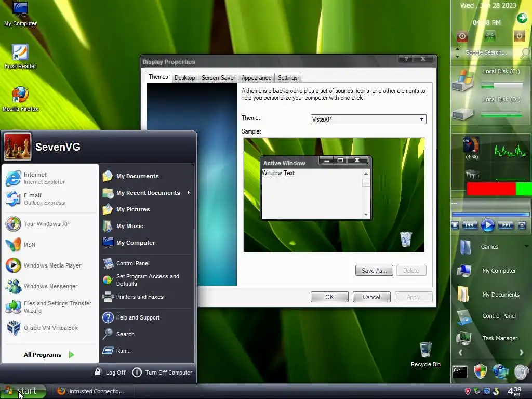Viewport: 532px width, 399px height.
Task: Open Internet Explorer from Start menu
Action: tap(50, 178)
